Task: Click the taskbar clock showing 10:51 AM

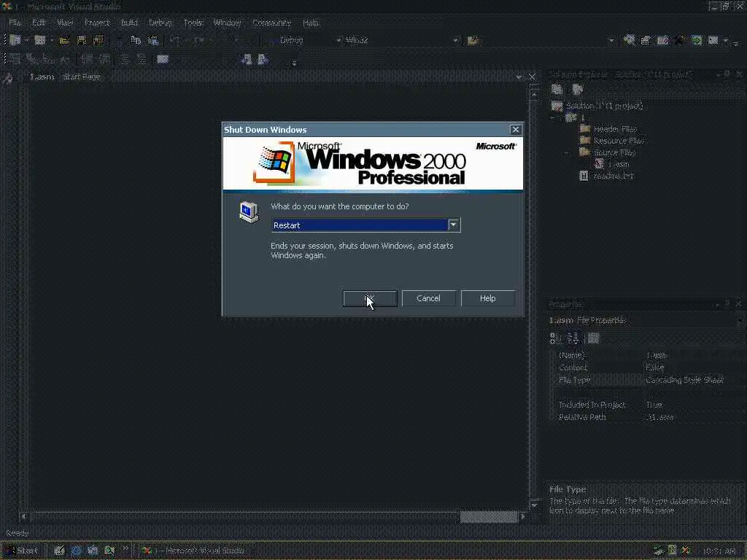Action: click(719, 551)
